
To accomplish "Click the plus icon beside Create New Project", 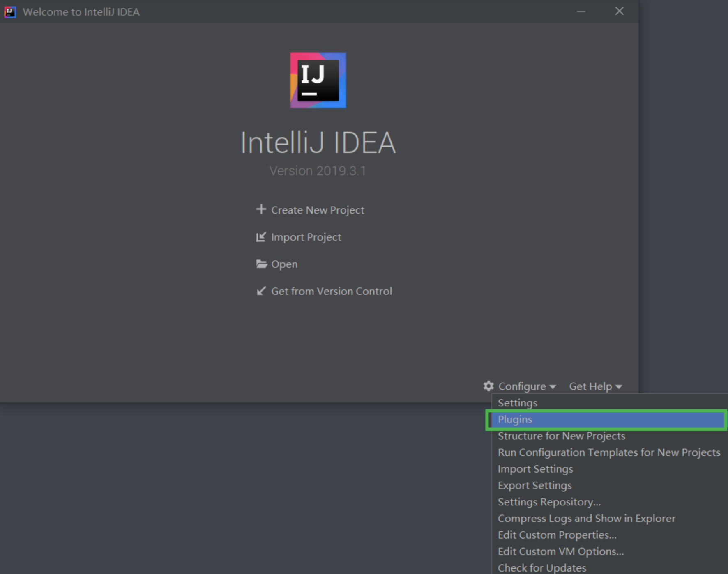I will click(261, 209).
